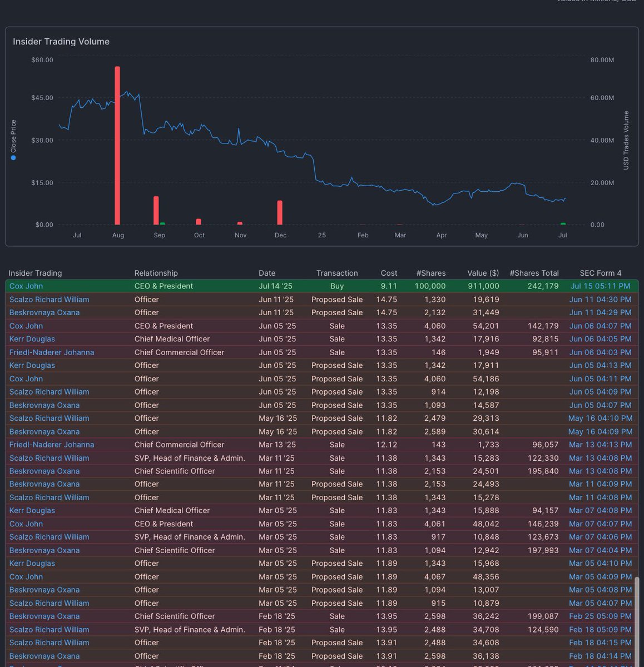
Task: Select the green July buy volume bar
Action: [563, 224]
